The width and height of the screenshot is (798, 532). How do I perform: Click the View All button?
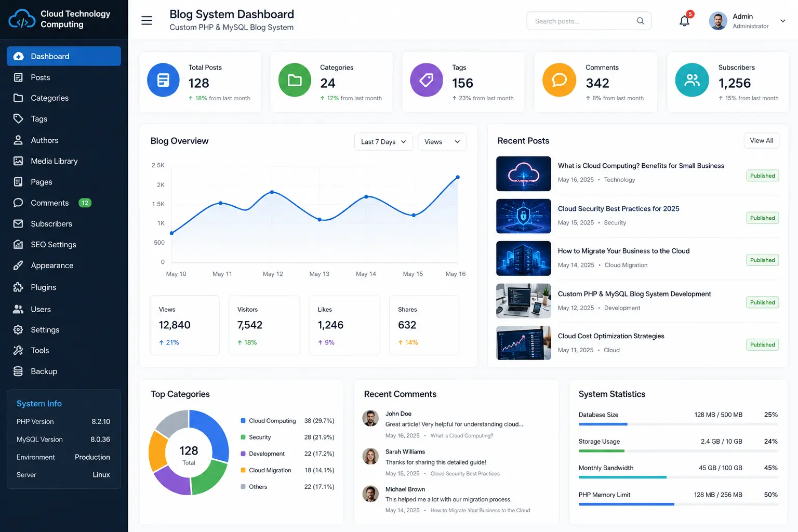761,141
